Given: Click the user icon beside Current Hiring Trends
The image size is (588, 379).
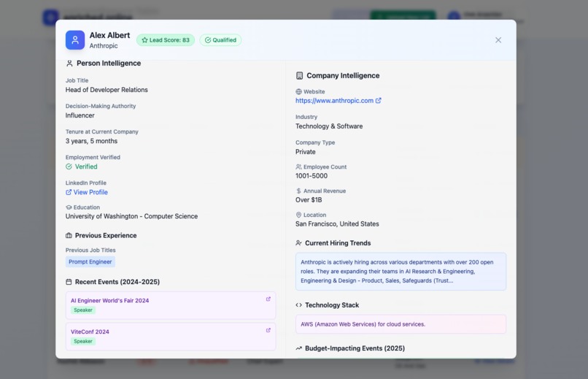Looking at the screenshot, I should [298, 243].
